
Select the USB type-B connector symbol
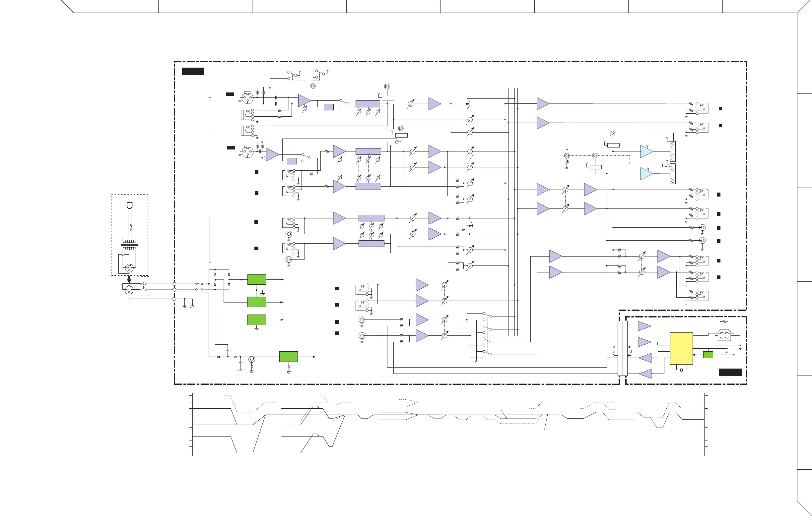click(x=724, y=335)
